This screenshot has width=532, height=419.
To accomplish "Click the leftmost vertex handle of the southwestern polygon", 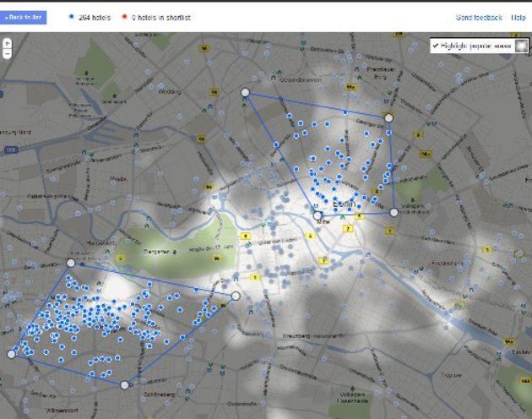I will (11, 354).
